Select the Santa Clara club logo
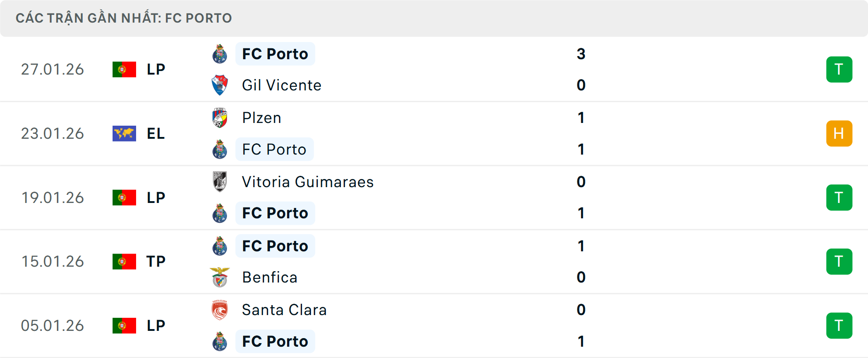Viewport: 868px width, 358px height. coord(220,310)
